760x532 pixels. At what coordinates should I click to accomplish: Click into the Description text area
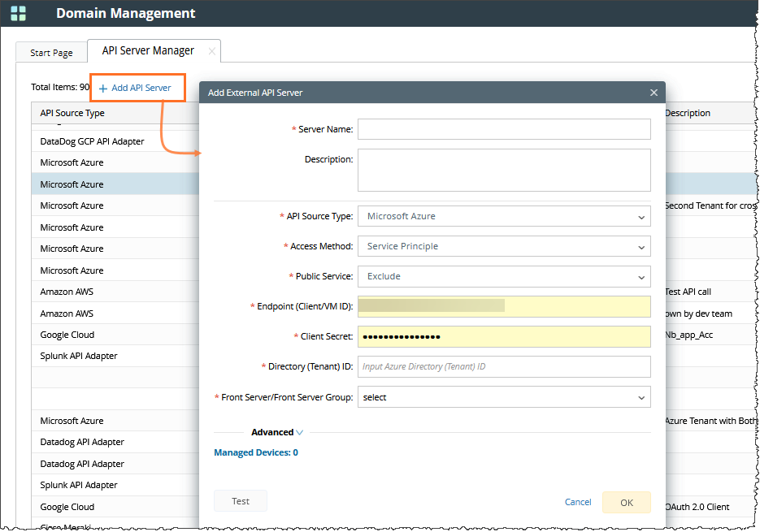pos(504,170)
